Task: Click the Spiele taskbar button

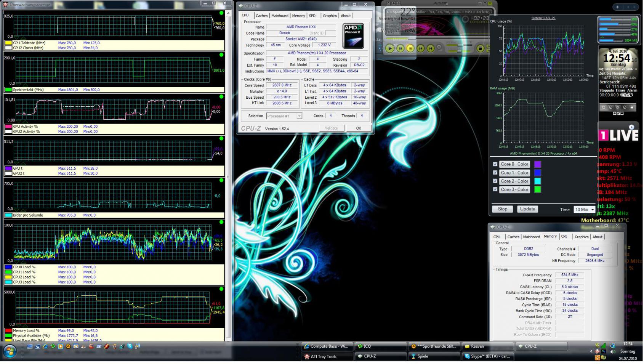Action: click(x=433, y=356)
